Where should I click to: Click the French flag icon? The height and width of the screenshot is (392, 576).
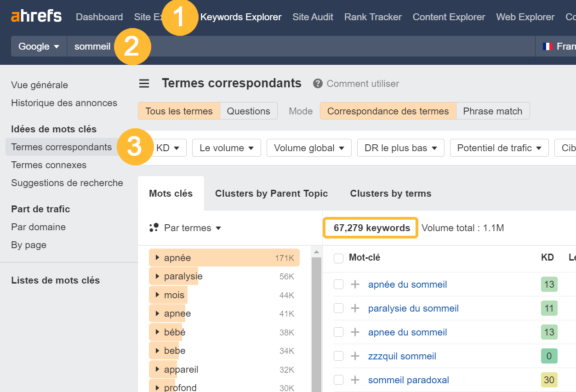[547, 46]
